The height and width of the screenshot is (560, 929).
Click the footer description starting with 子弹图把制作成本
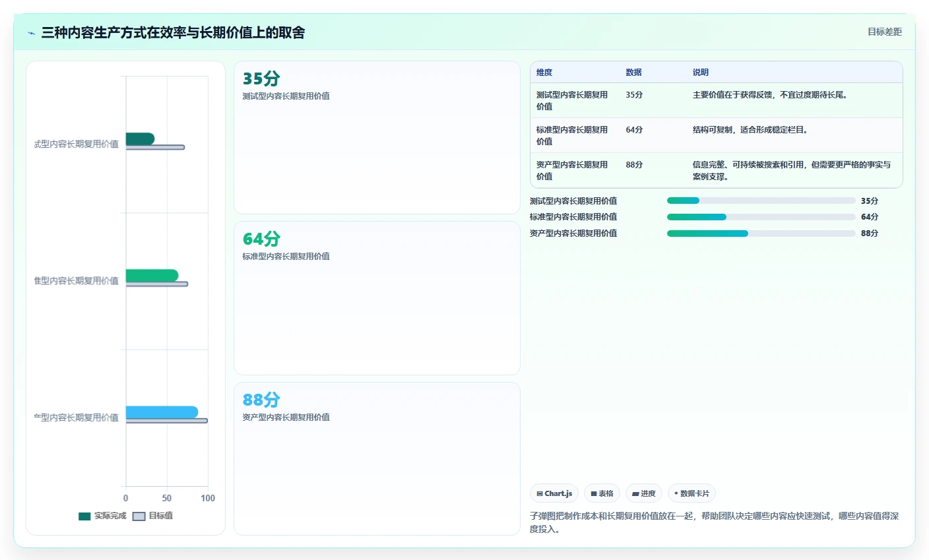click(x=715, y=522)
